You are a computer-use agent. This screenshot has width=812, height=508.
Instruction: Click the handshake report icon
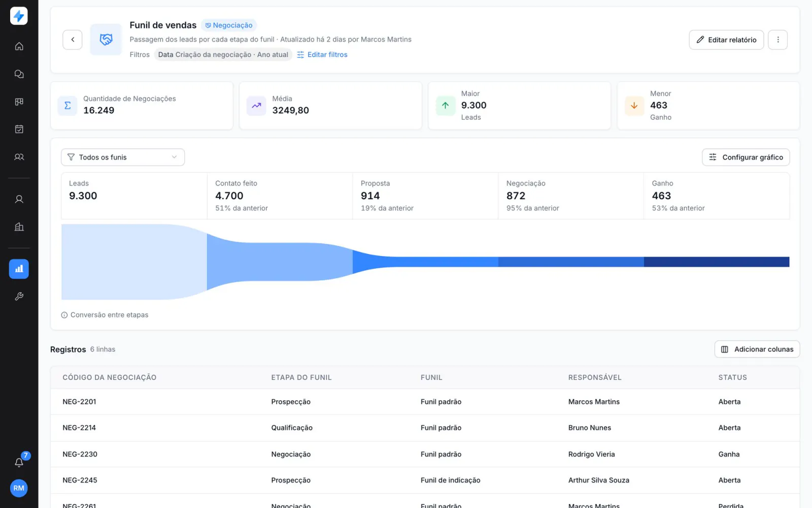point(106,39)
